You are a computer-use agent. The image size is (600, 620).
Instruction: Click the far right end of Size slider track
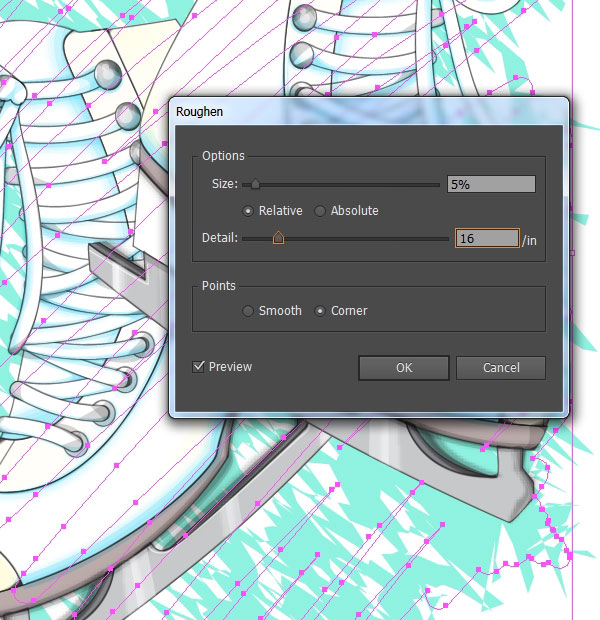(x=438, y=184)
